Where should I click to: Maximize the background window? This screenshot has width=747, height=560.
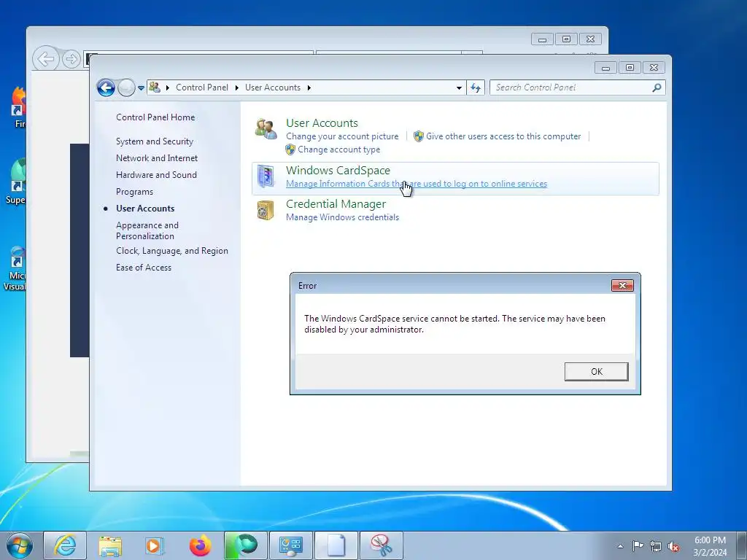point(566,39)
